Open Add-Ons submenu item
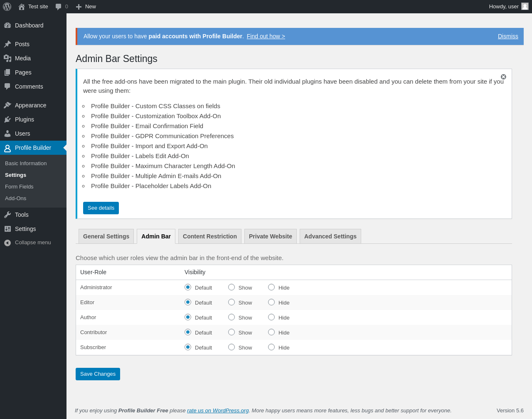Image resolution: width=532 pixels, height=419 pixels. (15, 198)
